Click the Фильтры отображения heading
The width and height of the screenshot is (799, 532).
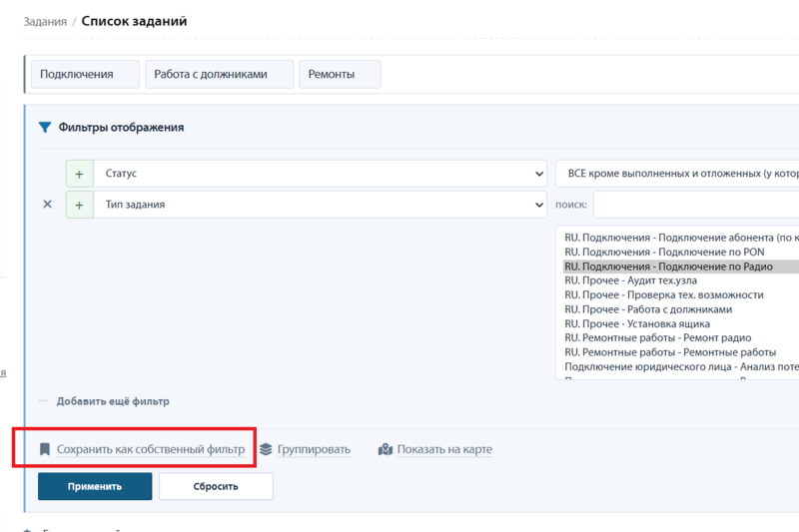(121, 128)
